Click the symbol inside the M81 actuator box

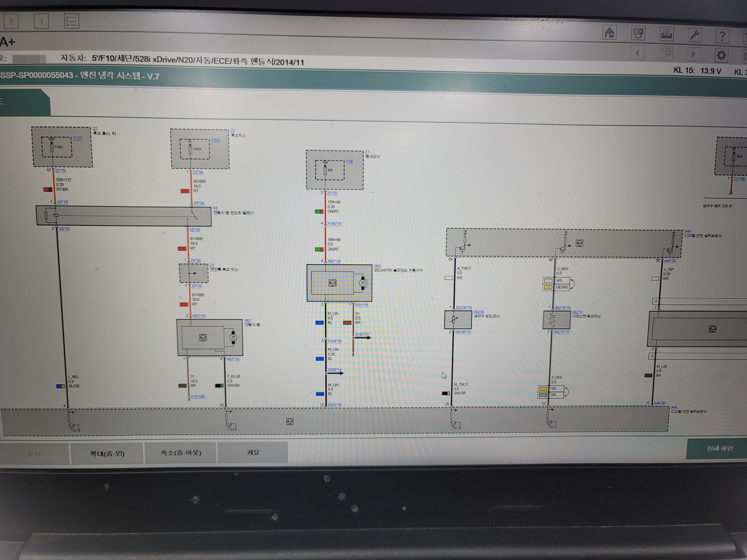point(332,283)
